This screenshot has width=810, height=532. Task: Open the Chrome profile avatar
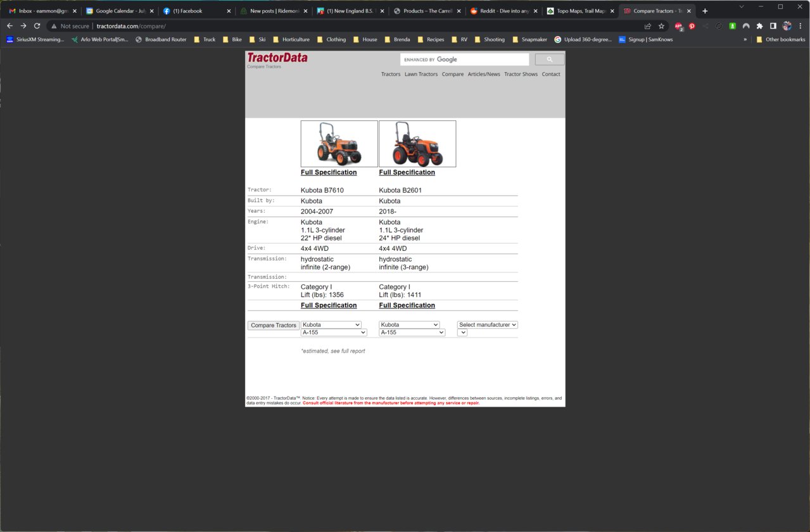tap(787, 26)
